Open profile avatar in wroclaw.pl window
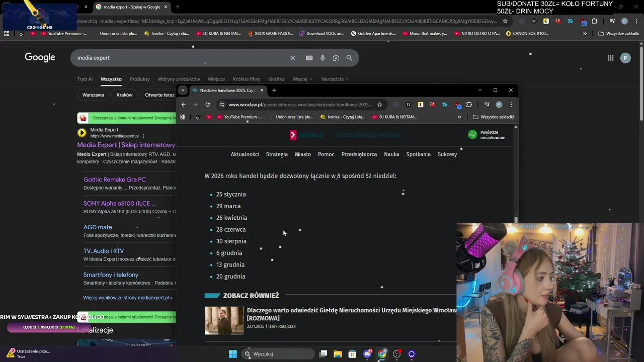644x362 pixels. (499, 105)
